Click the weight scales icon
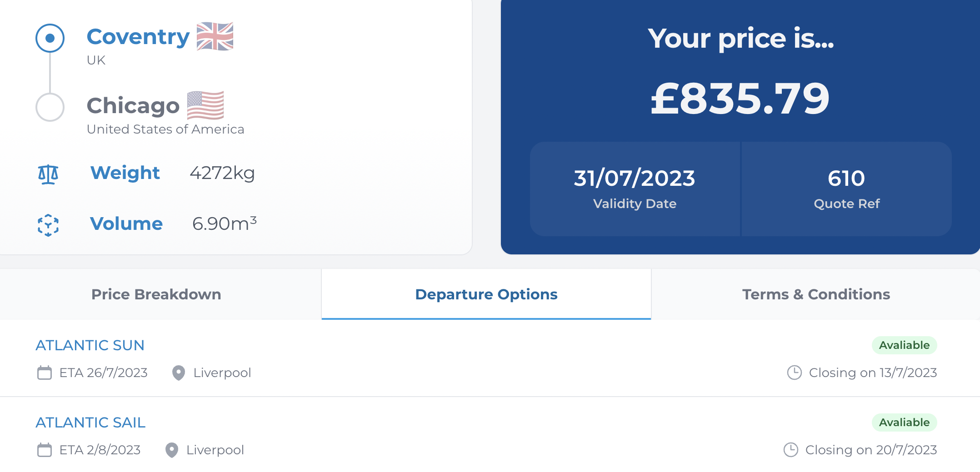The height and width of the screenshot is (472, 980). (48, 174)
